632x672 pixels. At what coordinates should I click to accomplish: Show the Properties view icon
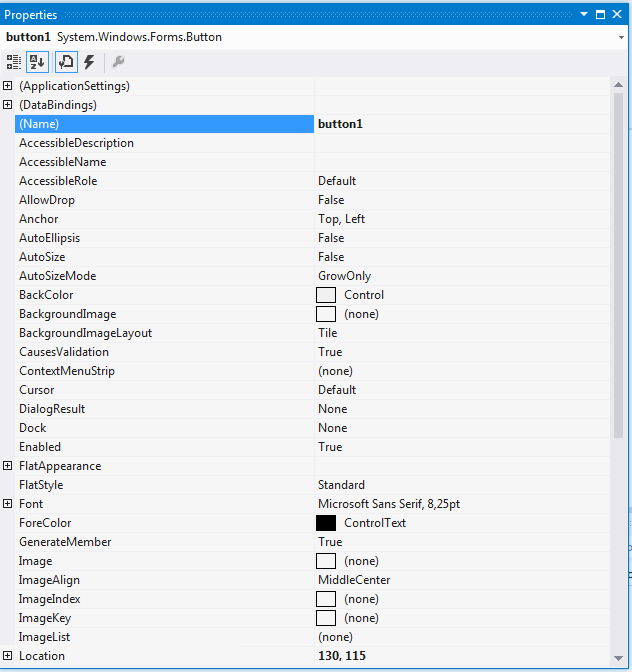point(66,62)
